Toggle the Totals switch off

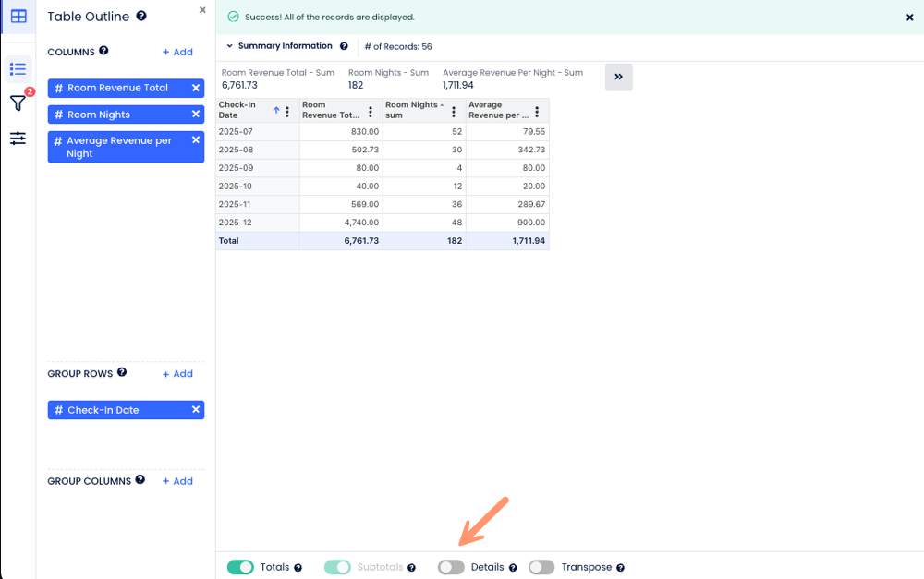point(240,567)
